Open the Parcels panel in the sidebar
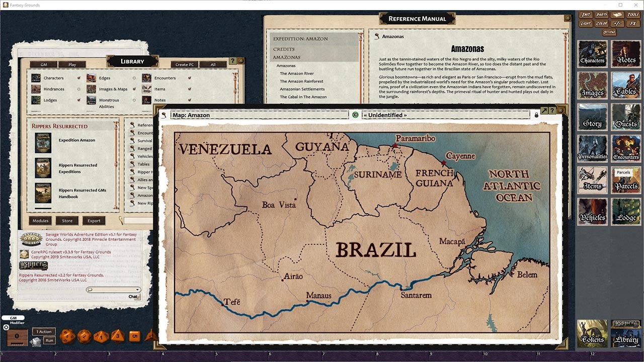 point(625,180)
